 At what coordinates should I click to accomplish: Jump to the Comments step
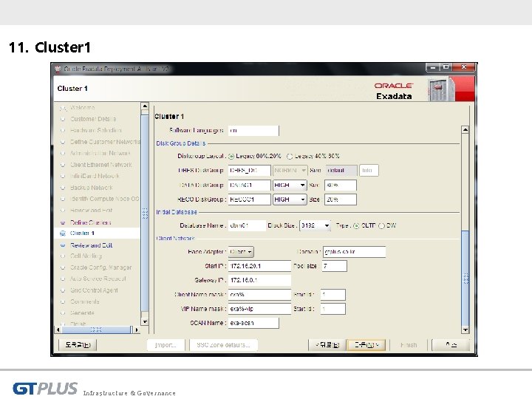(85, 301)
